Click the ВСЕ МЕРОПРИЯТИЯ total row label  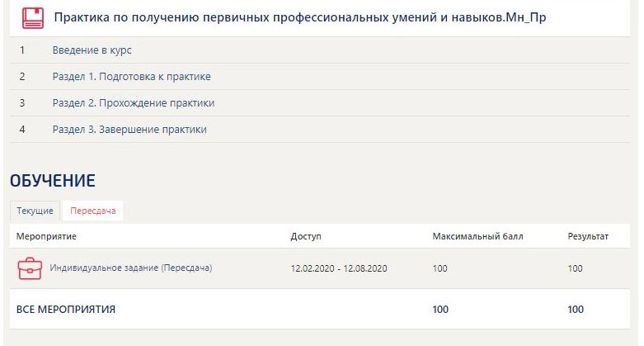click(x=66, y=310)
